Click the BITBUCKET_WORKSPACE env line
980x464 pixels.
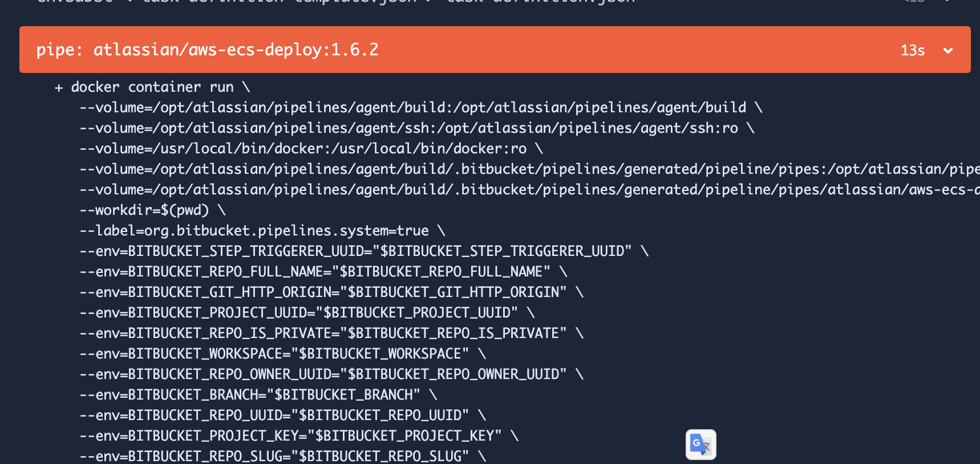tap(283, 353)
